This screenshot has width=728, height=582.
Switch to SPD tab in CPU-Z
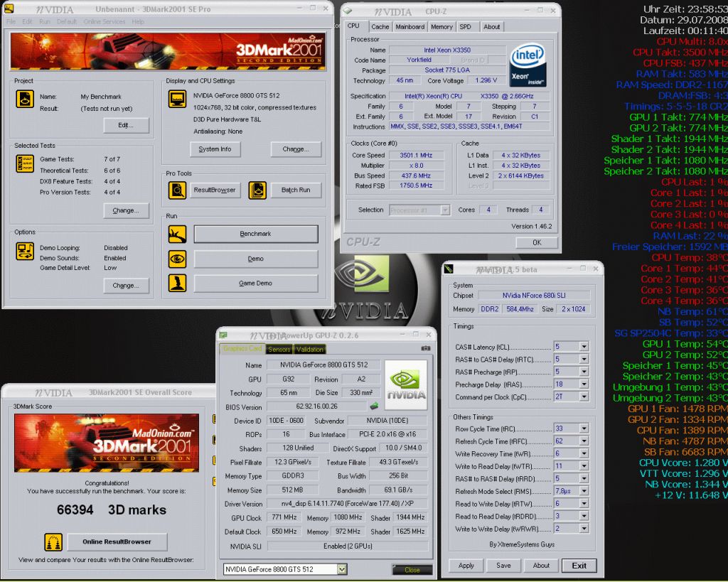(x=465, y=27)
